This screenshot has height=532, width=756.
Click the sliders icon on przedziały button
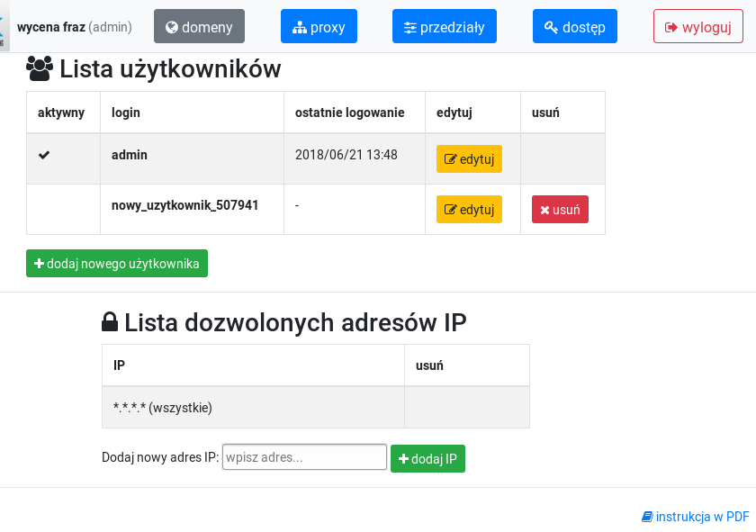point(410,27)
